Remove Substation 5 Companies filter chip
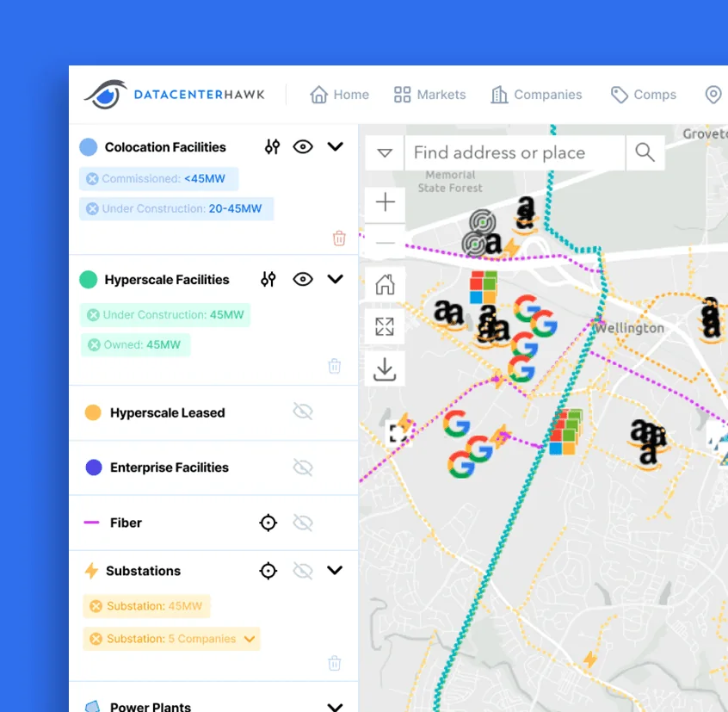The height and width of the screenshot is (712, 728). pos(96,639)
